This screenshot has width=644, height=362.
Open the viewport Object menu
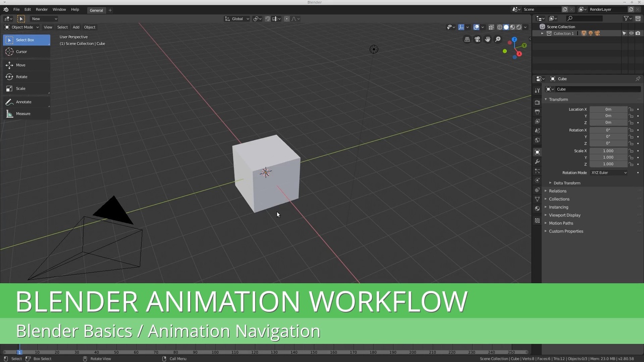coord(90,27)
